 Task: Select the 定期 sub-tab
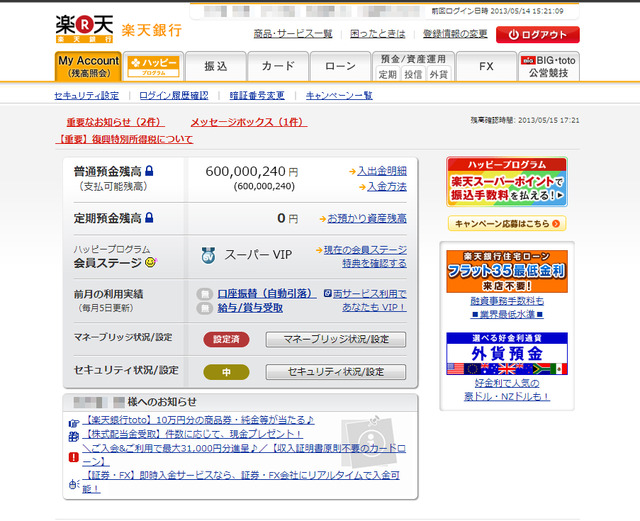[x=387, y=74]
